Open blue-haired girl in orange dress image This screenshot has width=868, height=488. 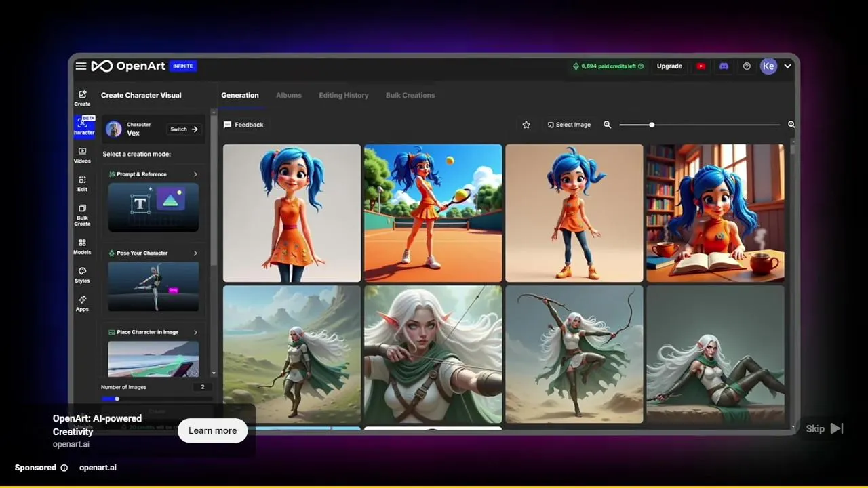[292, 213]
